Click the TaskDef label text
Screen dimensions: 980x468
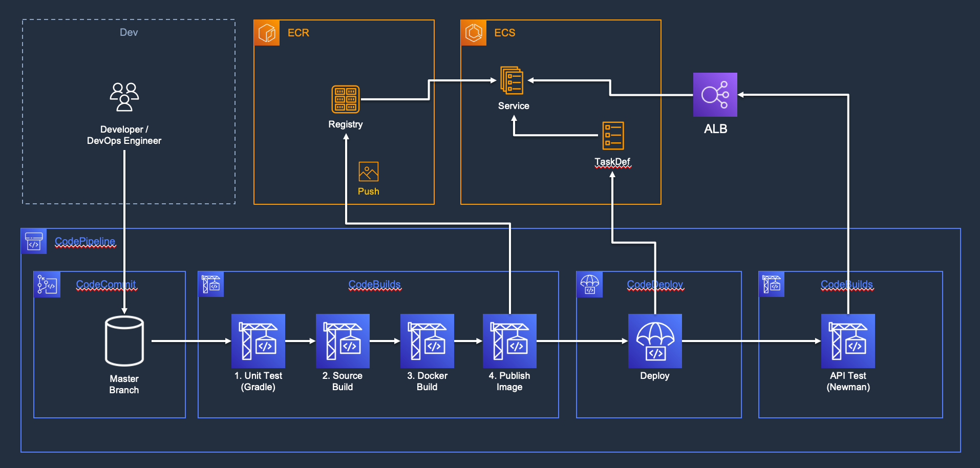click(612, 162)
